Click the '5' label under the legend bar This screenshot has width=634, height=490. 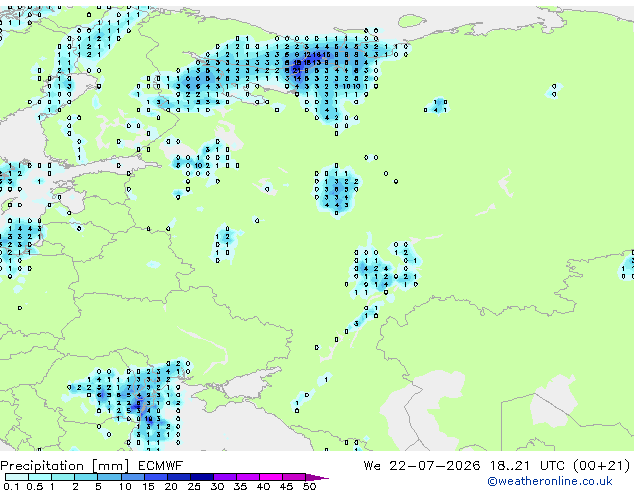tap(98, 486)
